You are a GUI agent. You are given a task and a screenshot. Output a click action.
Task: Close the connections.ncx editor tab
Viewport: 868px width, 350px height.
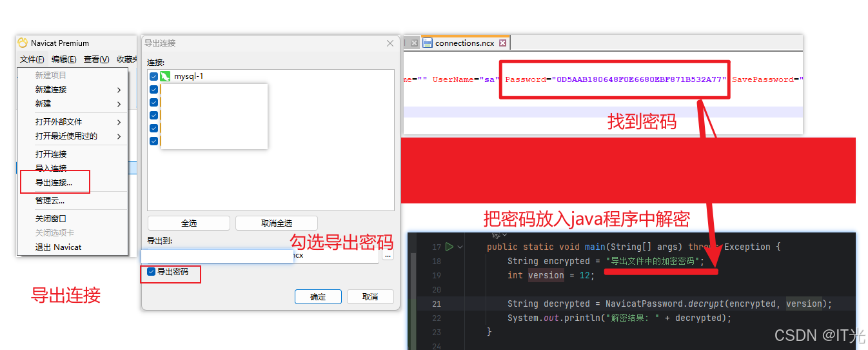click(503, 43)
